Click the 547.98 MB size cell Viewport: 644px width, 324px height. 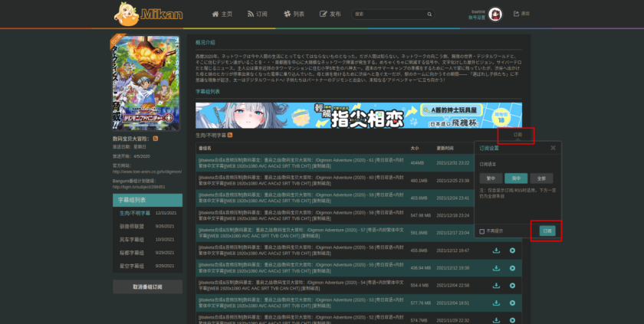point(421,215)
